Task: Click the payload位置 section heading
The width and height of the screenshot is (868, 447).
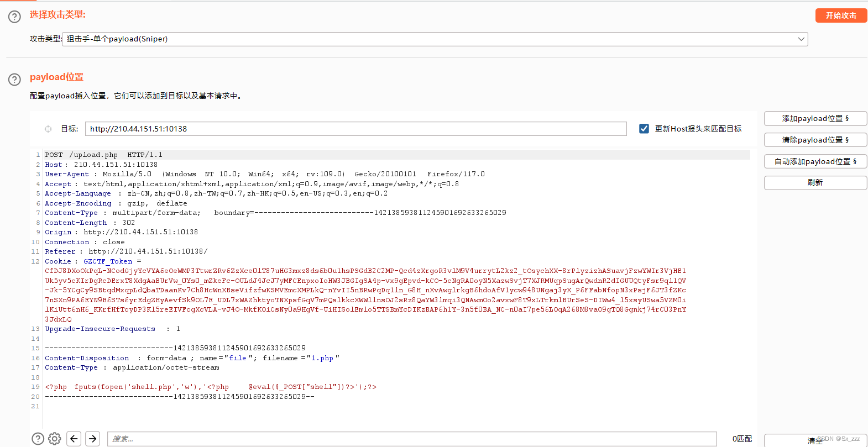Action: [56, 77]
